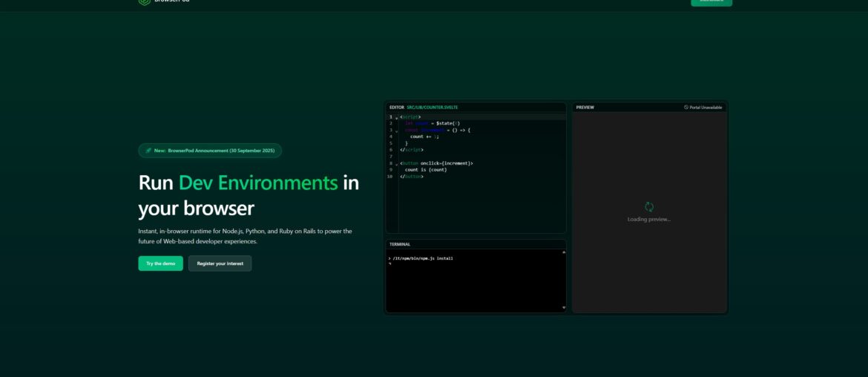Image resolution: width=868 pixels, height=377 pixels.
Task: Click the Portal Unavailable status icon
Action: point(686,108)
